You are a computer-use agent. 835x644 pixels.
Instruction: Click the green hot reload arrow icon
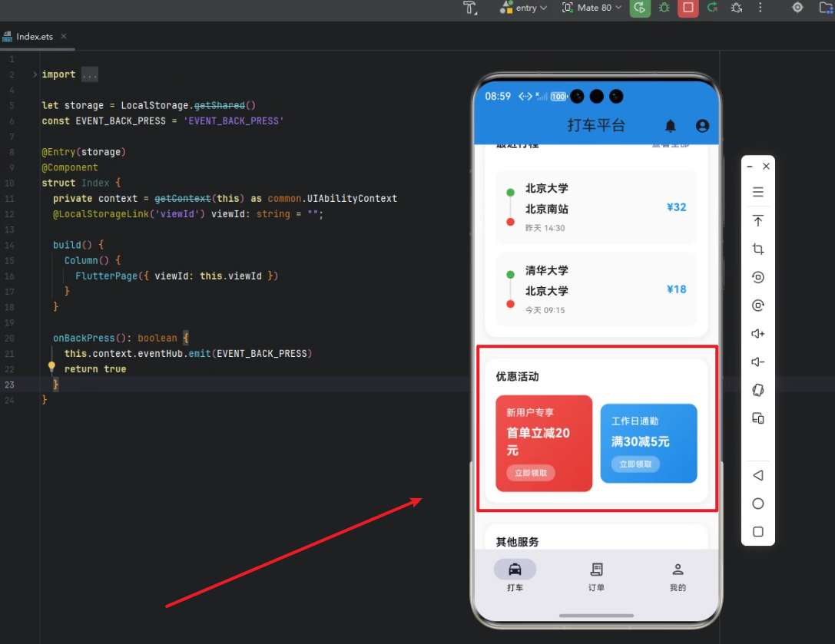pyautogui.click(x=712, y=8)
